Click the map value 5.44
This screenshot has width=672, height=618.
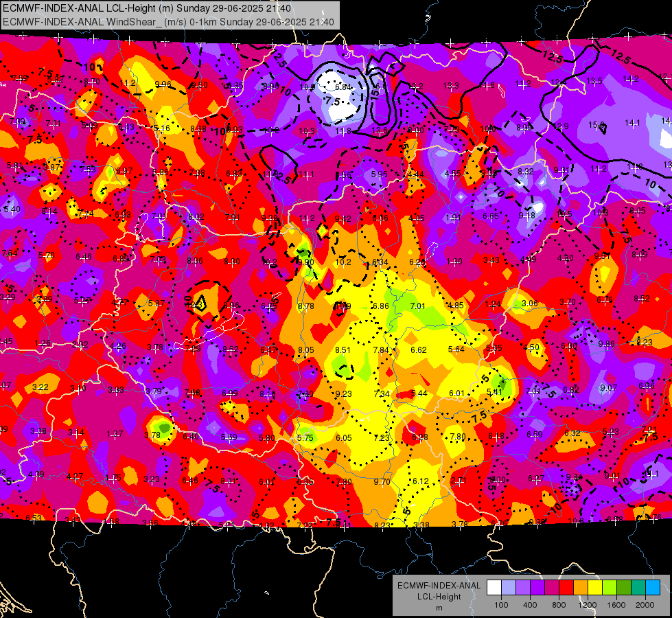(419, 393)
